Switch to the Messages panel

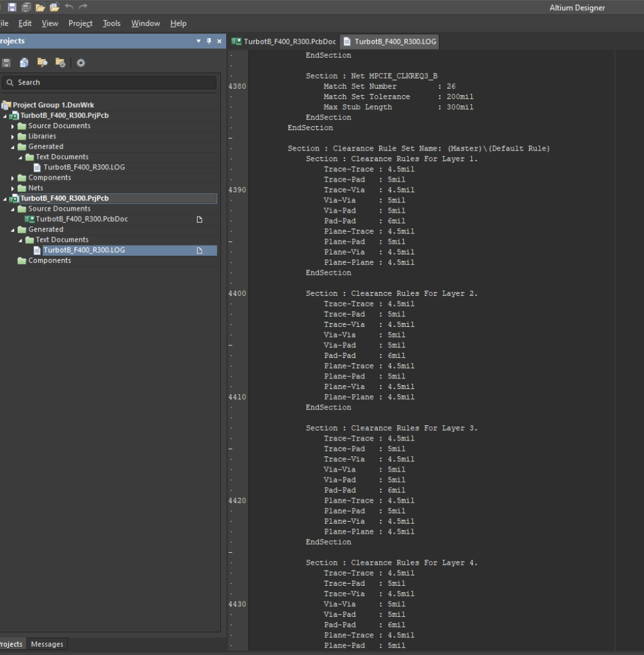pos(47,644)
